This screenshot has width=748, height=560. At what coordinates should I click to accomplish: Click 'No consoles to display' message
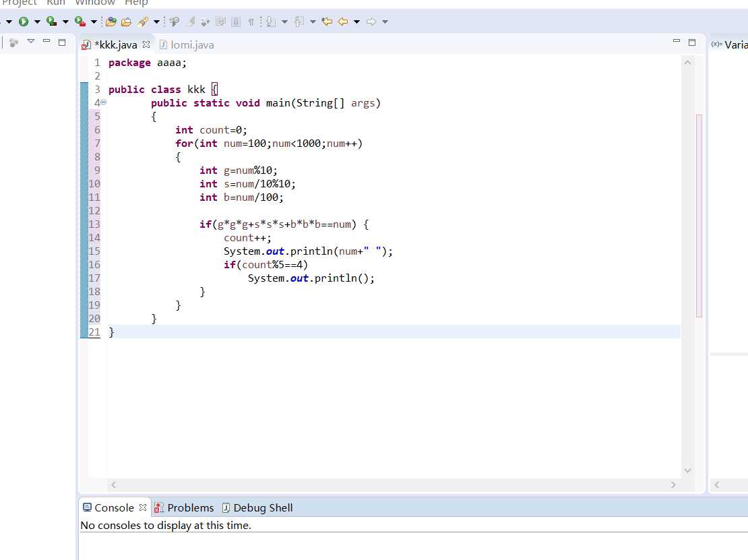[166, 525]
